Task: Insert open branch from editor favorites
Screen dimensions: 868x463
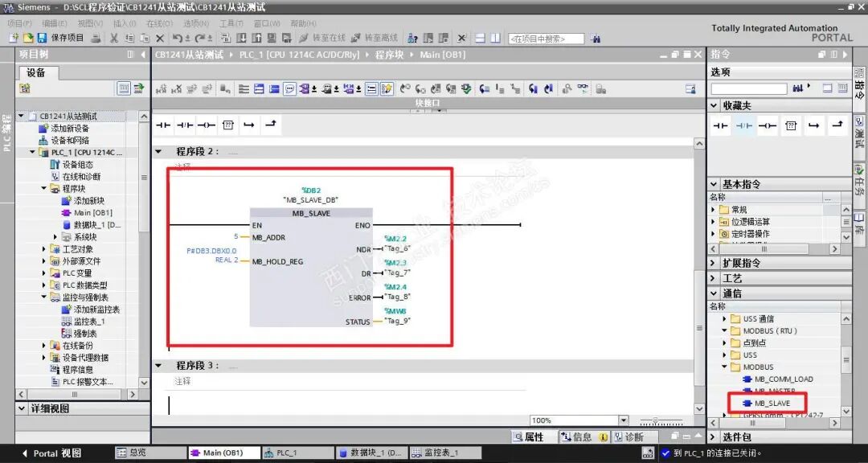Action: [248, 125]
